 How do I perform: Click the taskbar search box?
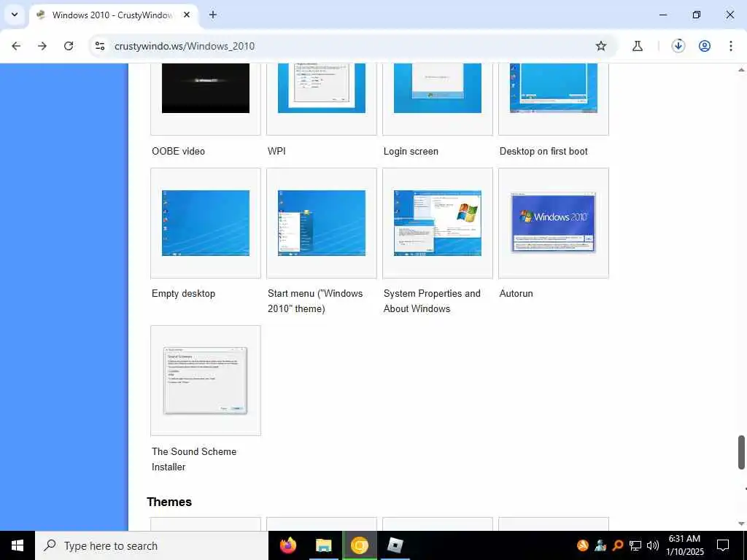(x=152, y=545)
